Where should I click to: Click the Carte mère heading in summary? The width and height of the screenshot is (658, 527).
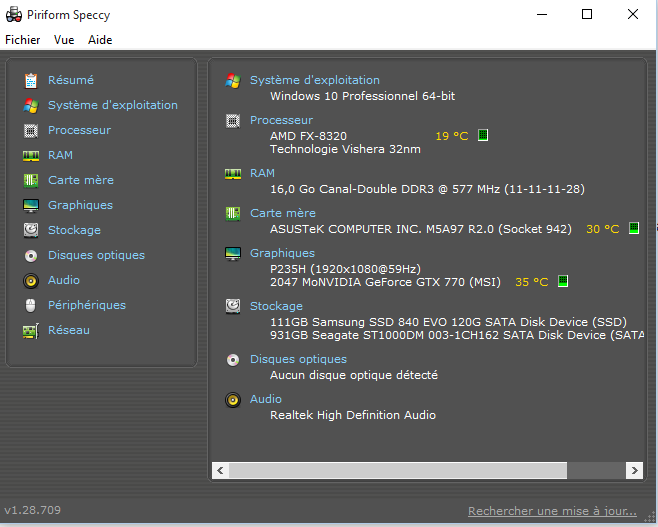point(283,213)
